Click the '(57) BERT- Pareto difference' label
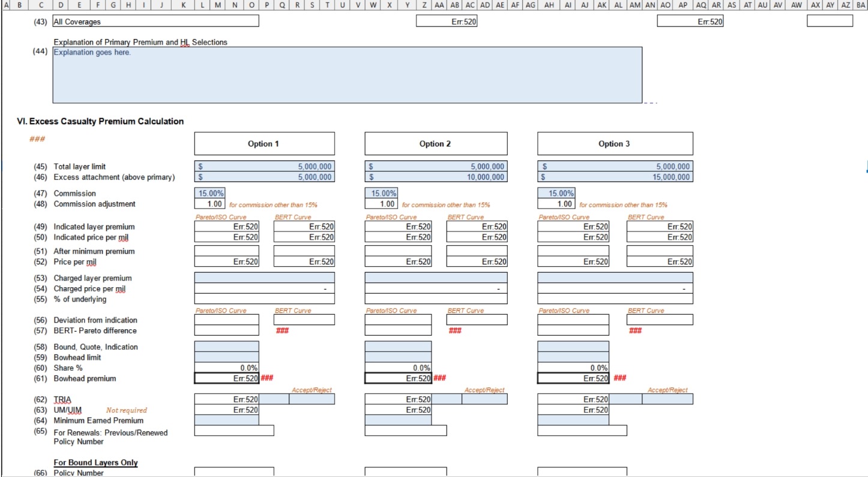The image size is (868, 477). (85, 330)
